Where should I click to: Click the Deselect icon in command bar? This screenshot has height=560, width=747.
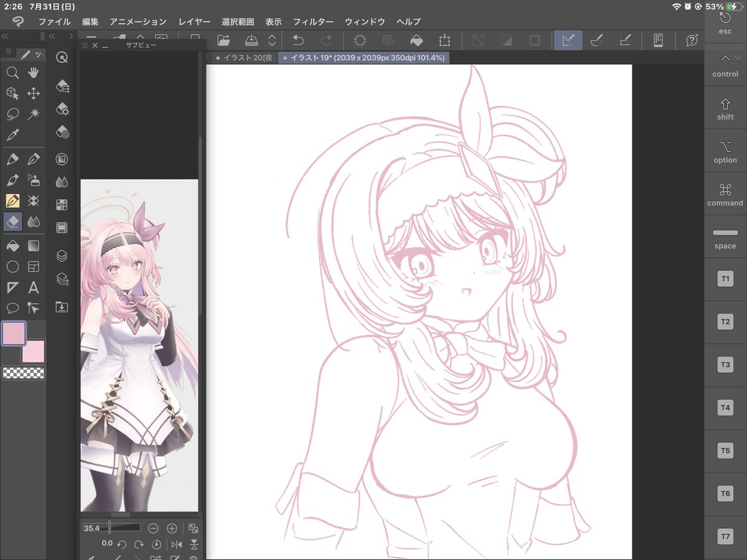[x=478, y=40]
